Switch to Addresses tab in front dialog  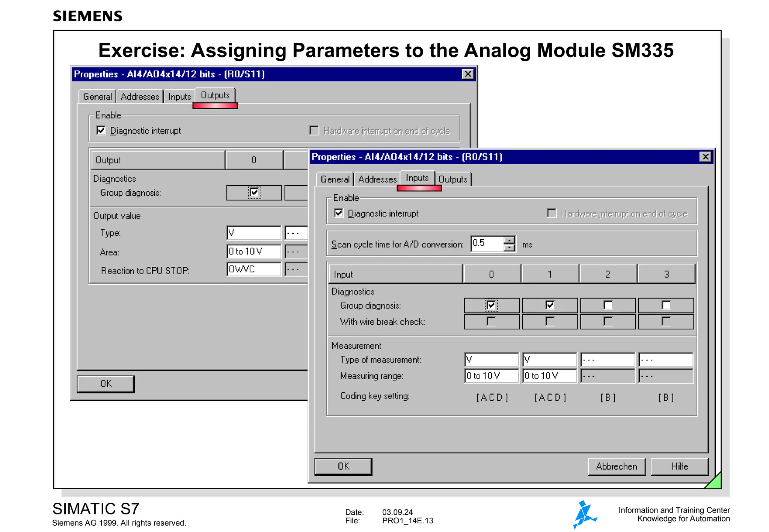tap(377, 179)
